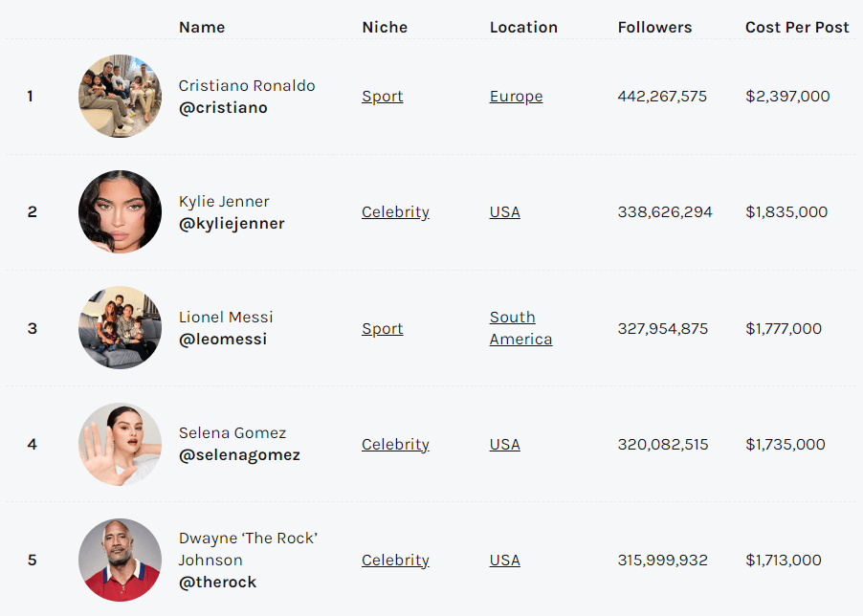Click the Followers column header
The image size is (863, 616).
click(654, 28)
